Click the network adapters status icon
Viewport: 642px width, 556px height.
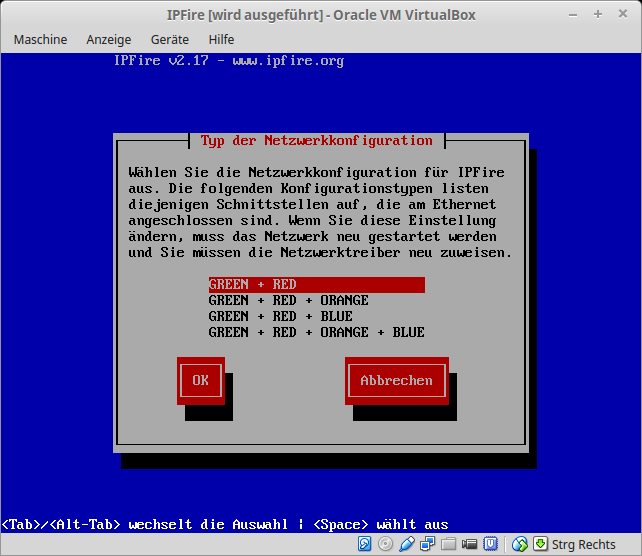427,544
